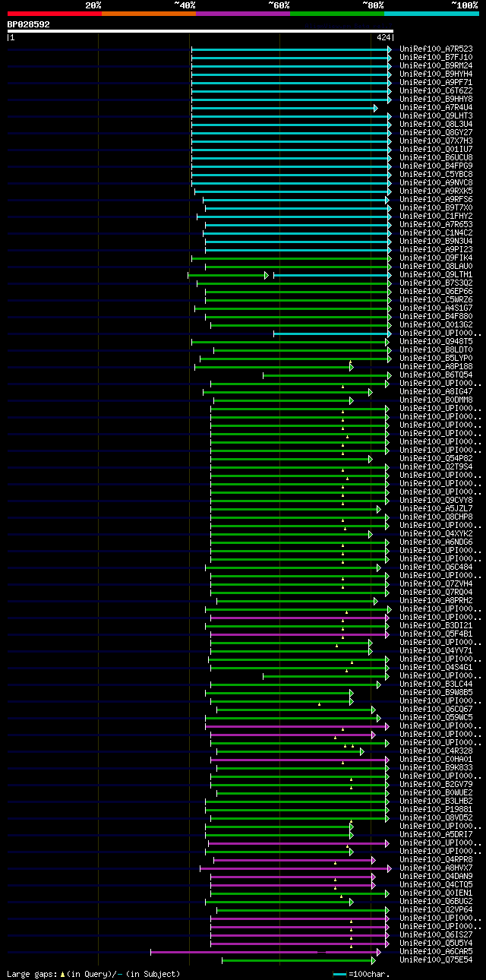Select label UniRef100_A4S1G7

point(436,308)
